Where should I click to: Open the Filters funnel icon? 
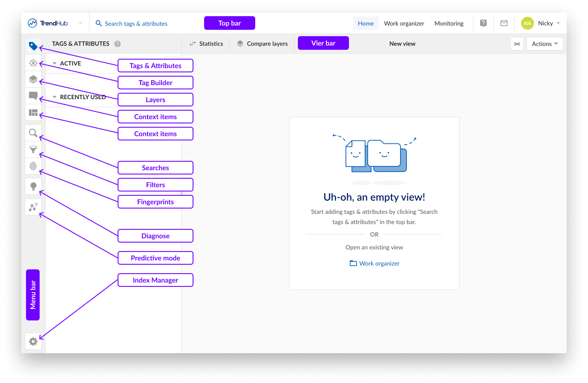pos(33,150)
